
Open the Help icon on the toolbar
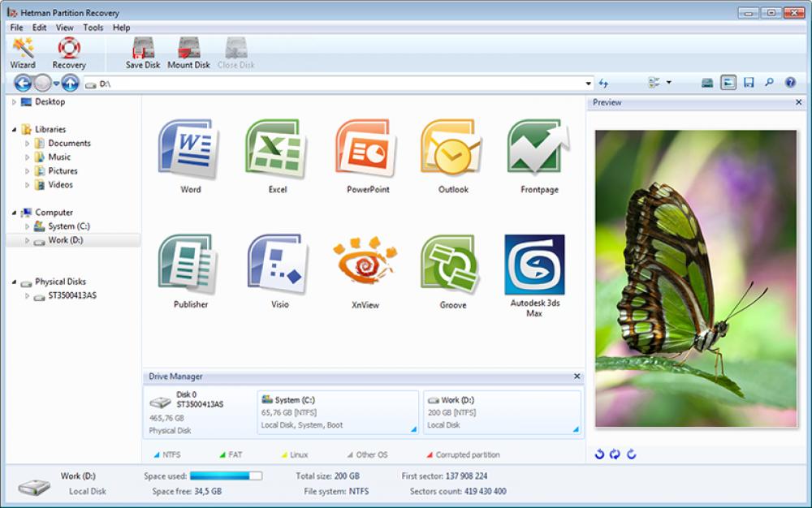(790, 82)
